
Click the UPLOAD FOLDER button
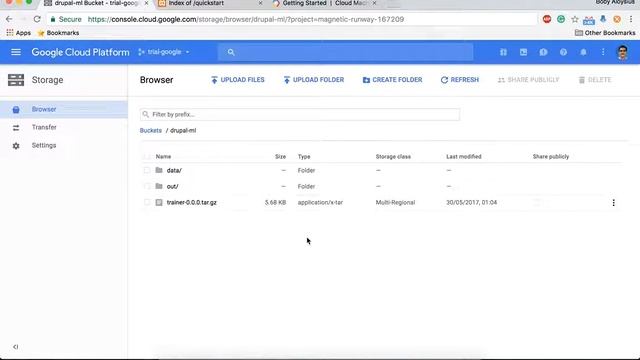click(313, 80)
